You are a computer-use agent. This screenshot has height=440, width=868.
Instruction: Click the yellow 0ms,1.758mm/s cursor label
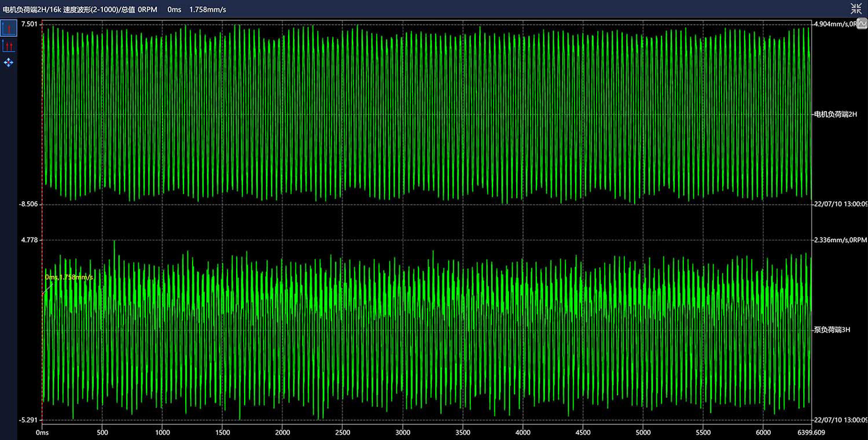coord(69,278)
